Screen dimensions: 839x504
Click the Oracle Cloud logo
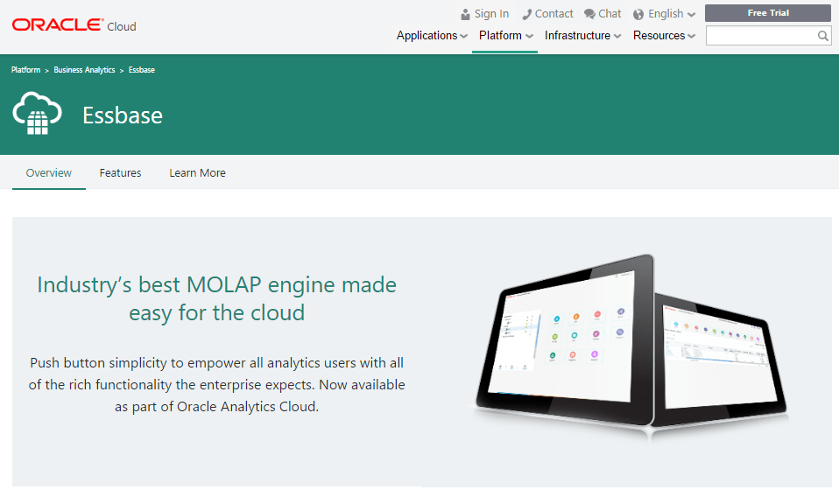(74, 25)
